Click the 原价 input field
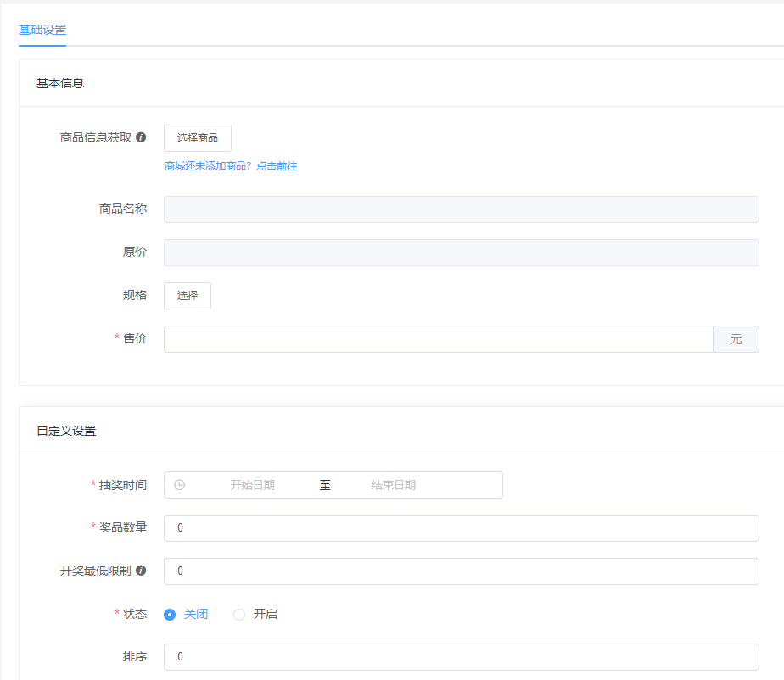784x680 pixels. [461, 253]
